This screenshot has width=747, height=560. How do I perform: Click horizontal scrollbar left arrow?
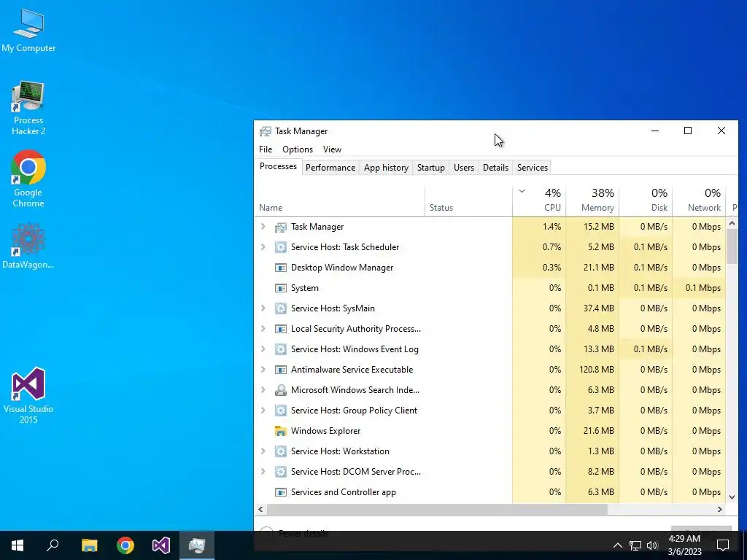260,510
